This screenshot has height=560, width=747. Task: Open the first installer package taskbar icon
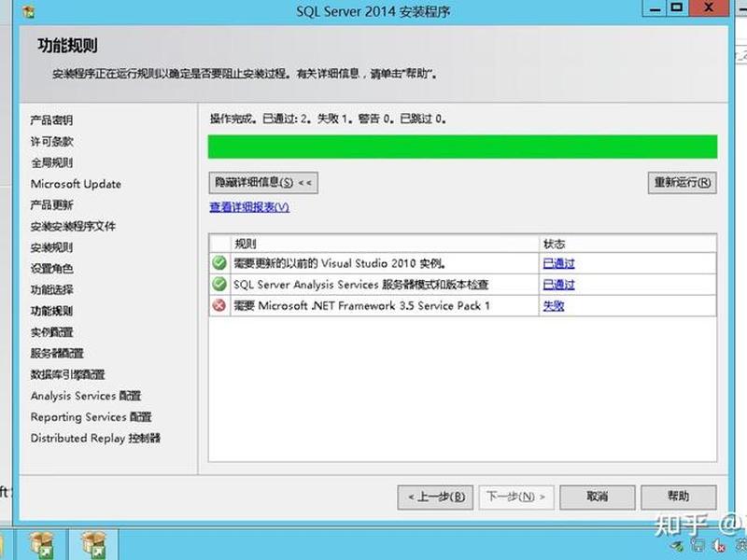(x=41, y=545)
